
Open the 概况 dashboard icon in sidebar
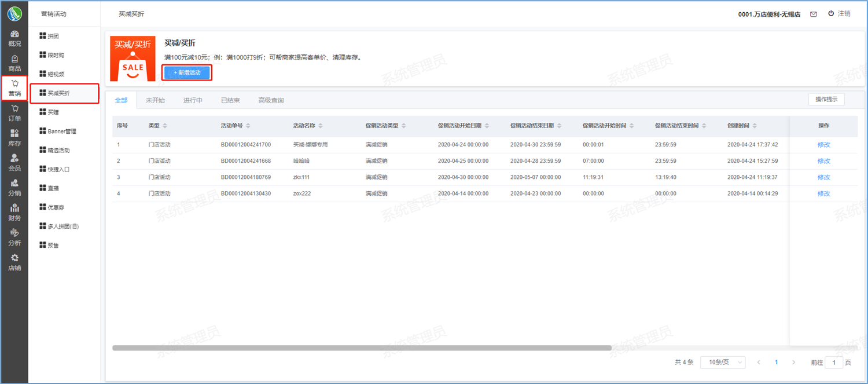click(14, 34)
